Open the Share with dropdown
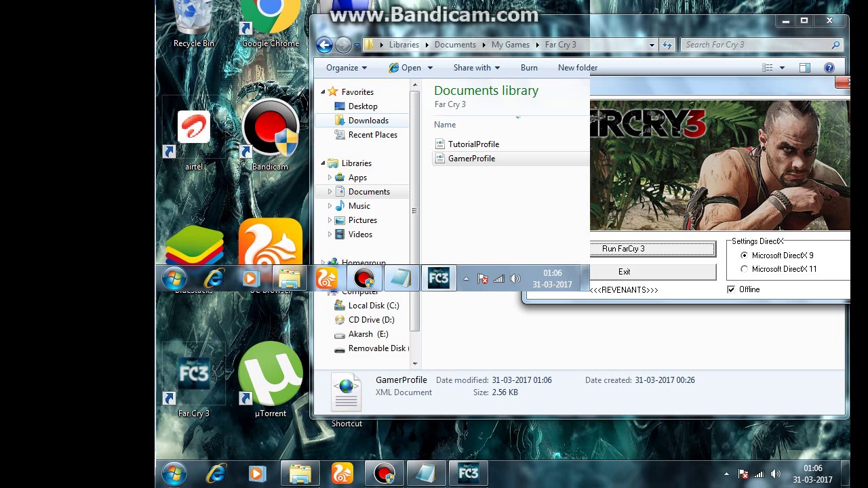 (x=476, y=68)
